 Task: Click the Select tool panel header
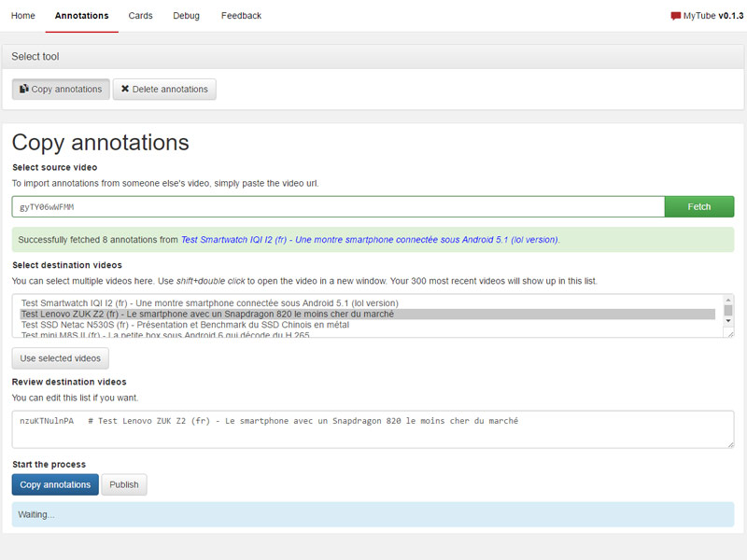coord(373,57)
